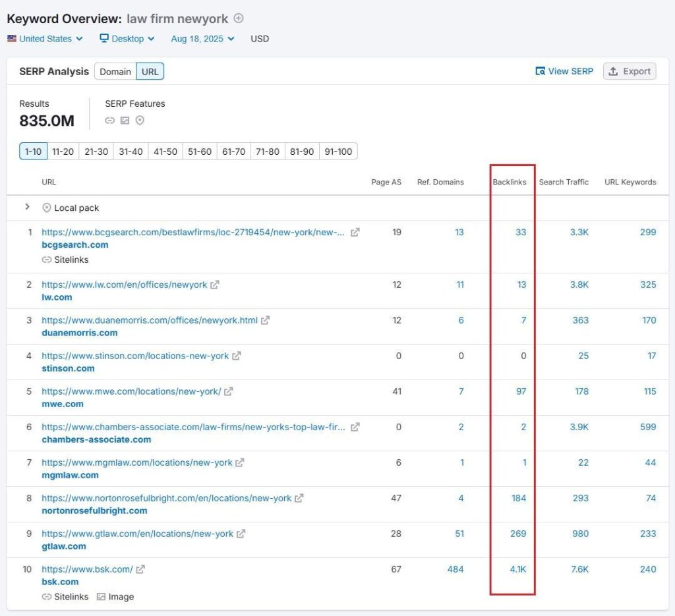Select the URL toggle in SERP Analysis
The width and height of the screenshot is (675, 616).
pyautogui.click(x=150, y=71)
